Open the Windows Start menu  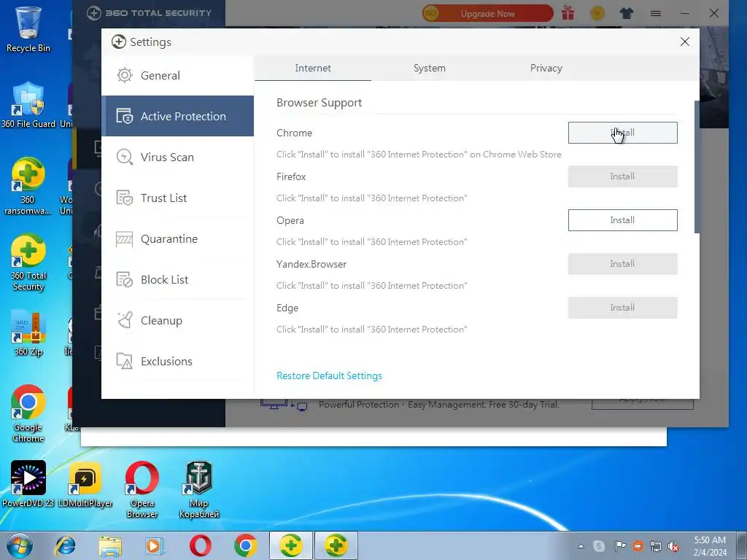(x=20, y=545)
